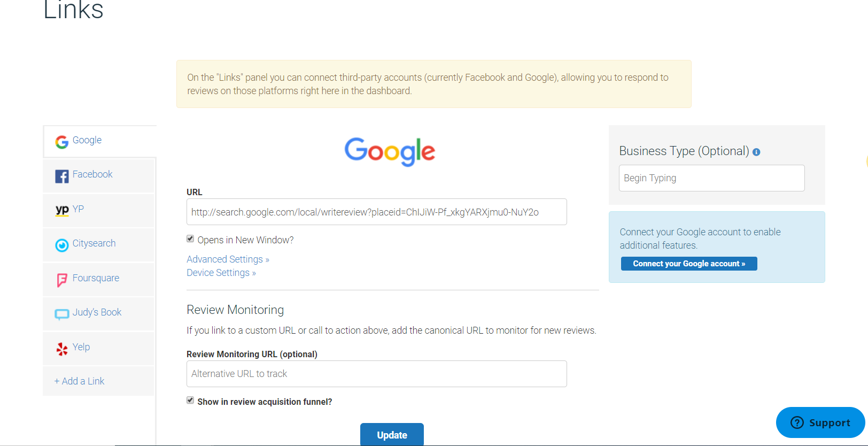Click Connect your Google account button
Screen dimensions: 868x446
point(689,264)
